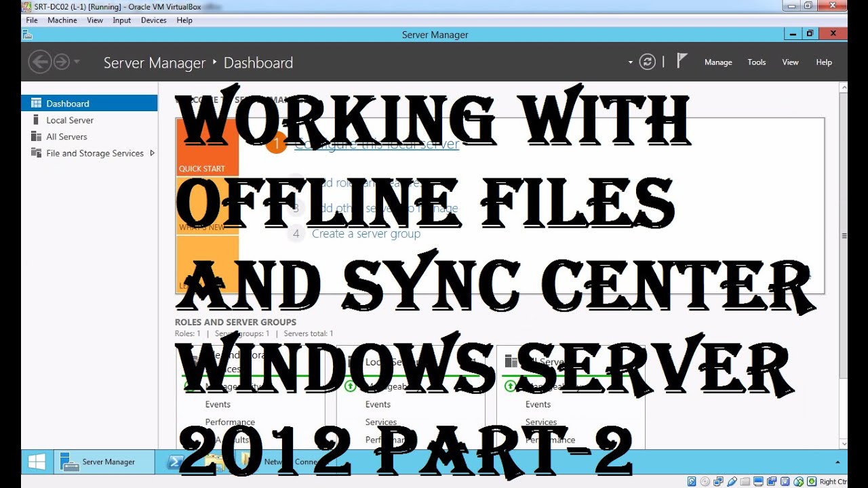This screenshot has height=488, width=868.
Task: Open VirtualBox File menu
Action: (x=32, y=20)
